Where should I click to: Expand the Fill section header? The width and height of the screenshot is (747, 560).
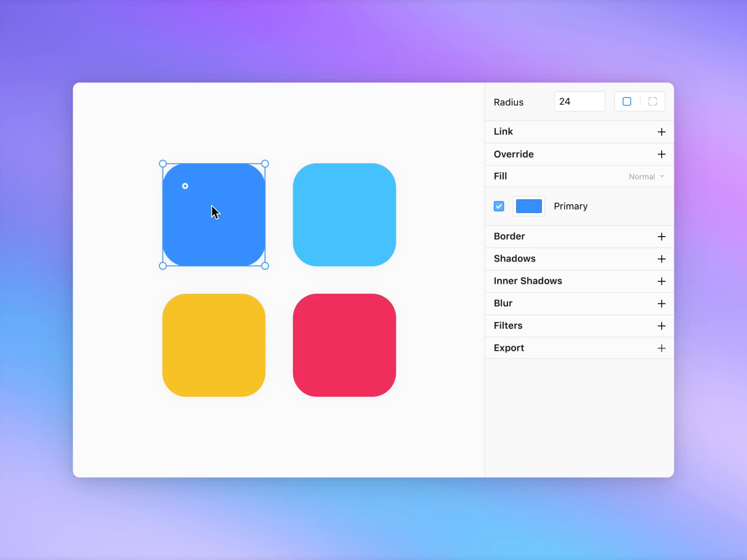pyautogui.click(x=500, y=176)
